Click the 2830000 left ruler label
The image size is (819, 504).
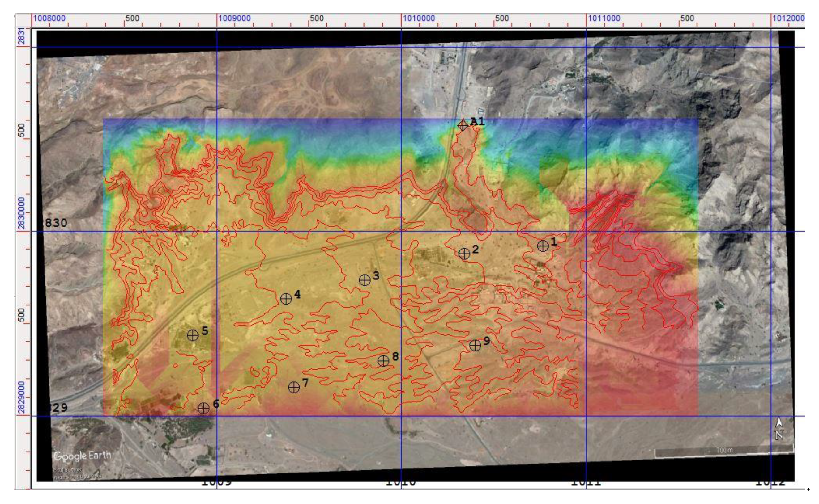(21, 213)
